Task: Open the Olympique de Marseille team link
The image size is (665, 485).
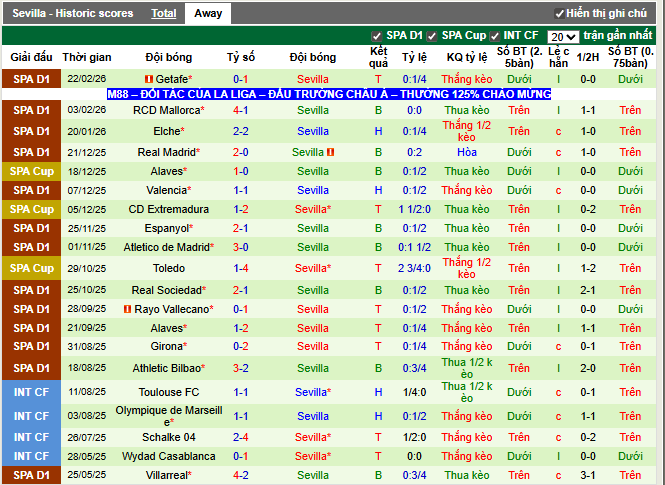Action: [x=169, y=416]
